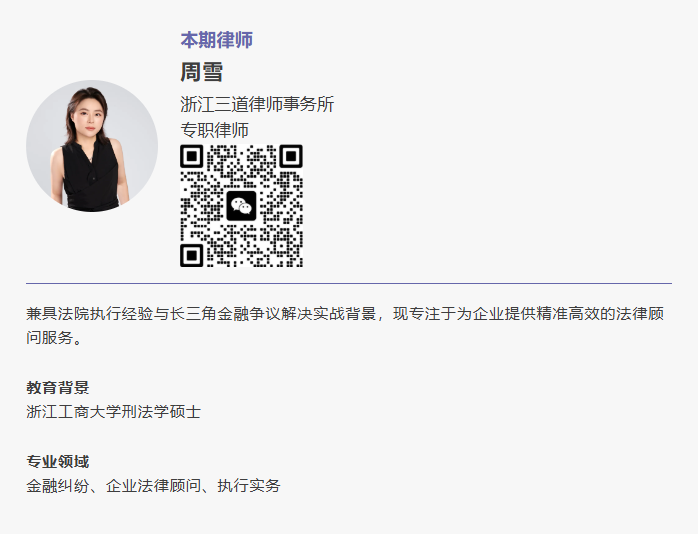The image size is (698, 534).
Task: Click the "专职律师" job title text
Action: pyautogui.click(x=214, y=130)
